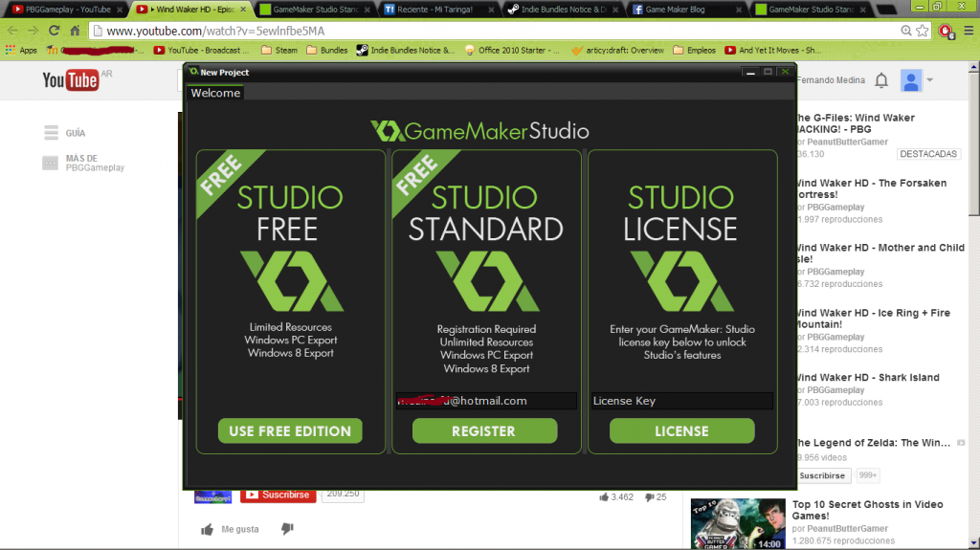This screenshot has height=550, width=980.
Task: Click the browser forward arrow
Action: click(x=33, y=31)
